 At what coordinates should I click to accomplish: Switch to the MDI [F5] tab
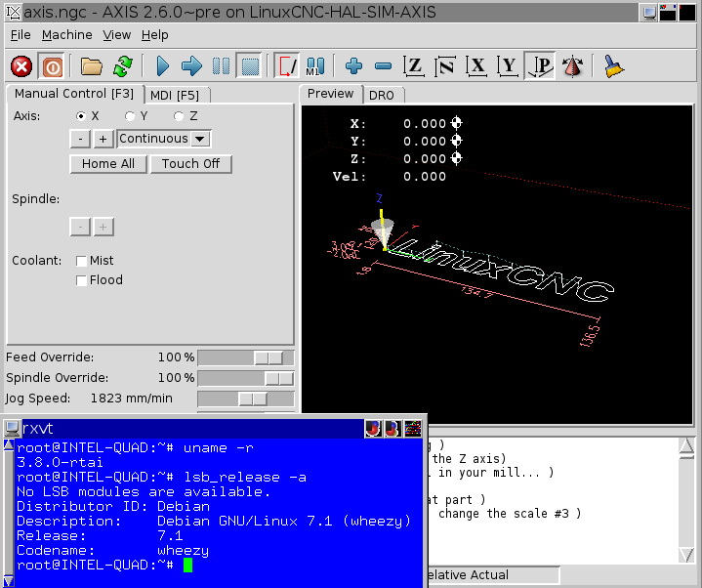click(x=175, y=96)
